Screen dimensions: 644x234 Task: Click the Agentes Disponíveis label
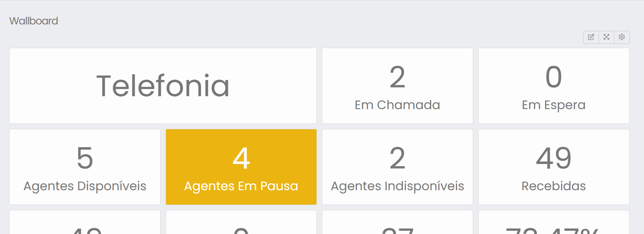coord(85,186)
